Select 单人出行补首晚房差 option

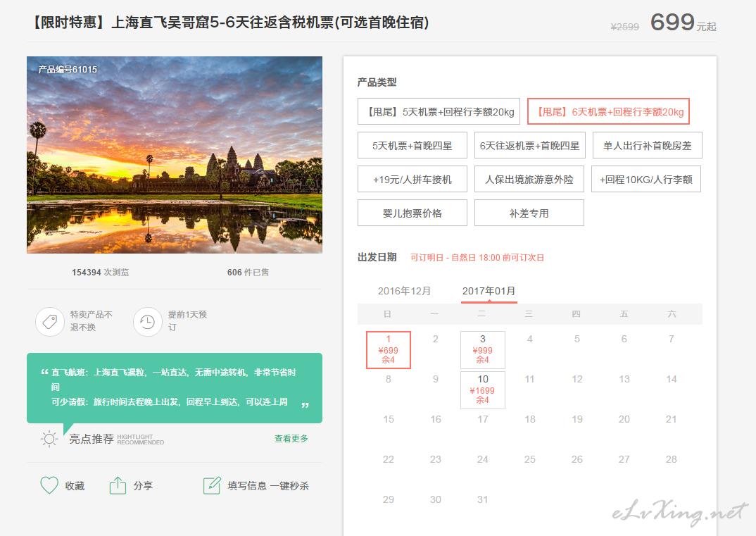point(647,145)
